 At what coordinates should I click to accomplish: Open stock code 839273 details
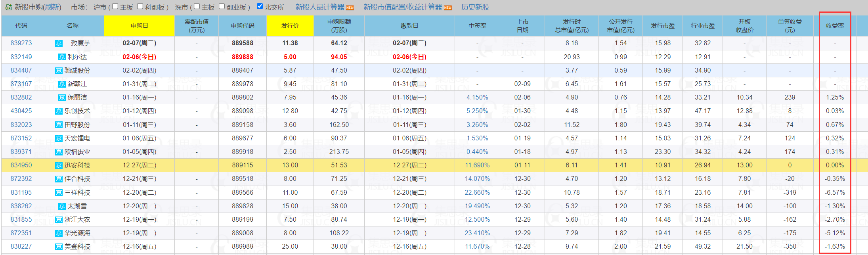coord(21,43)
